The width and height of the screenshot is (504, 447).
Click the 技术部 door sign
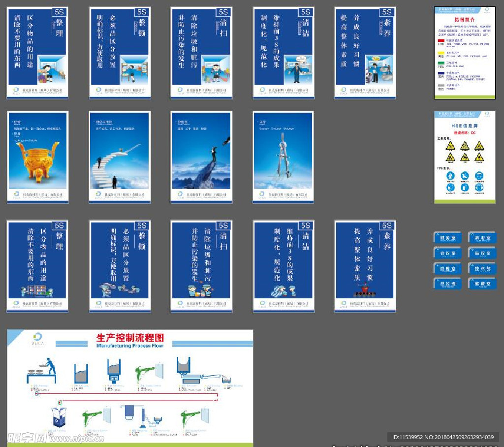coord(482,268)
